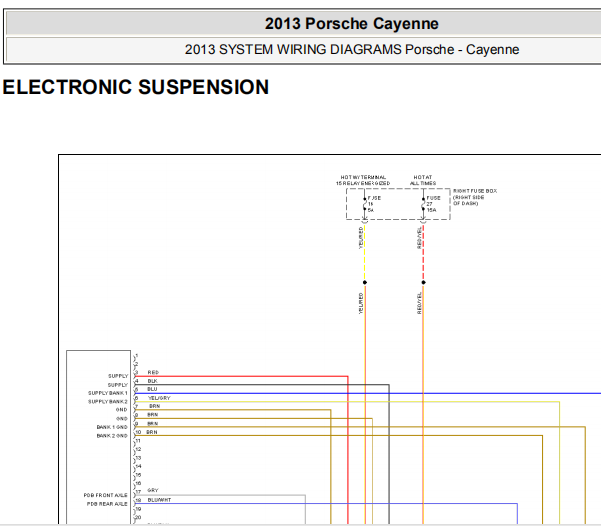Image resolution: width=601 pixels, height=526 pixels.
Task: Select the "ELECTRONIC SUSPENSION" section heading
Action: [x=136, y=87]
